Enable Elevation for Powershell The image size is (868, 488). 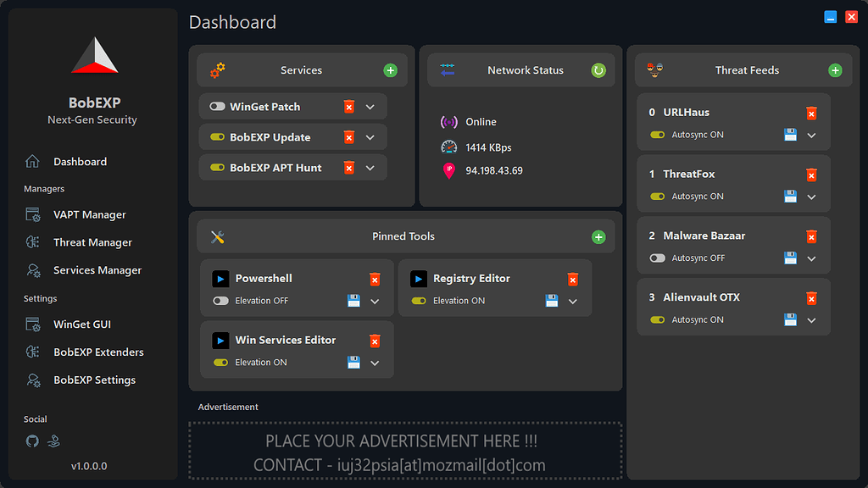coord(222,301)
